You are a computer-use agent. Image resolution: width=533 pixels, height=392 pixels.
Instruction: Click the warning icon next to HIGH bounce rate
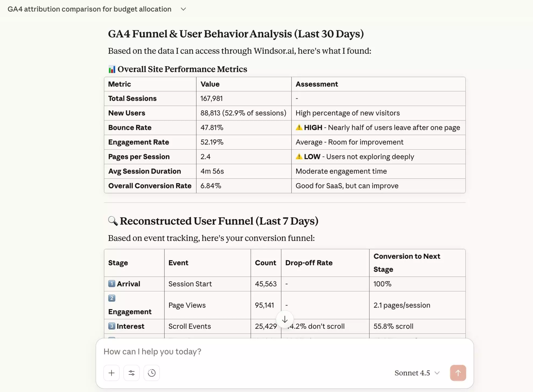tap(299, 128)
